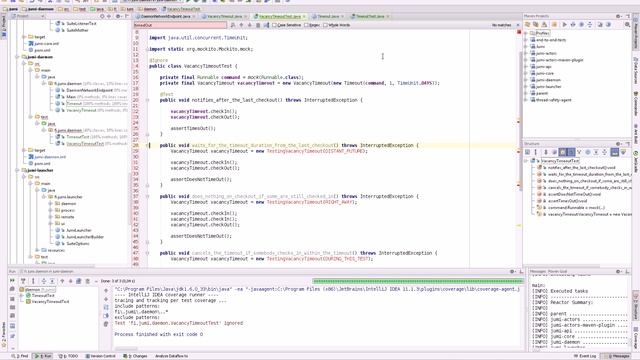The width and height of the screenshot is (640, 360).
Task: Click the timedOut search input field
Action: coord(180,25)
